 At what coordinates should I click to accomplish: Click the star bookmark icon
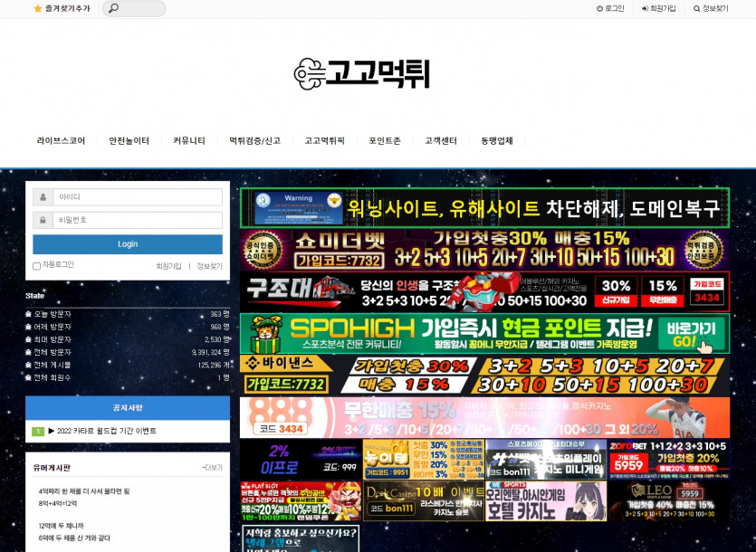(38, 8)
